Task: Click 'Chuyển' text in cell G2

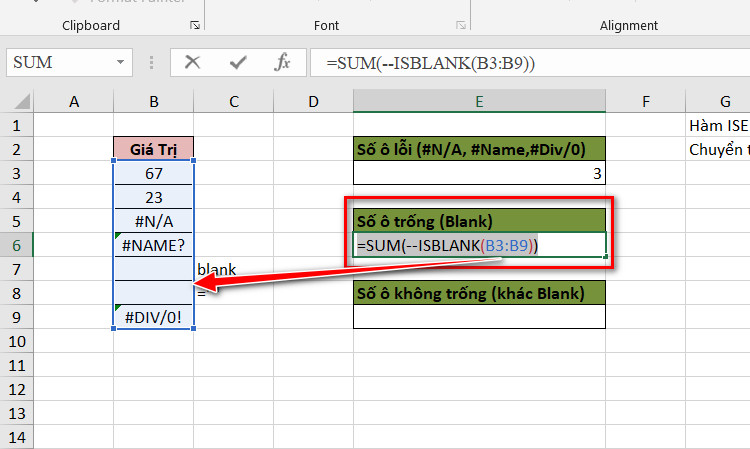Action: pyautogui.click(x=716, y=150)
